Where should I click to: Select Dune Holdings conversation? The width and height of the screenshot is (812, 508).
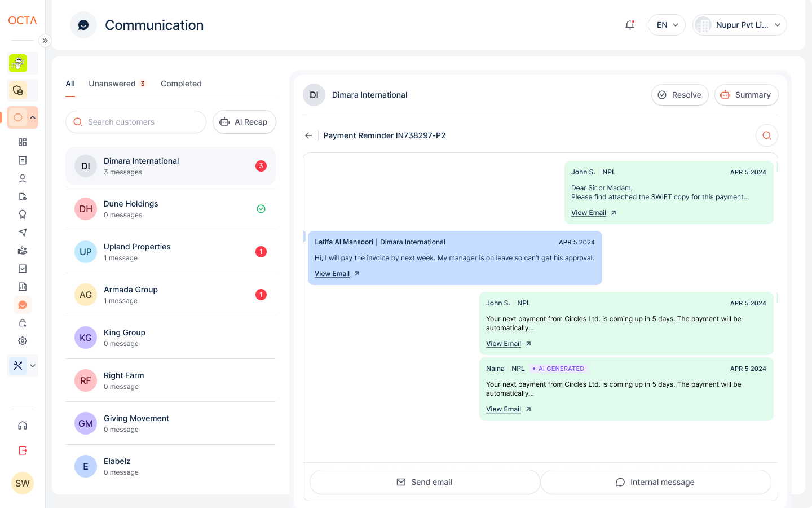170,209
